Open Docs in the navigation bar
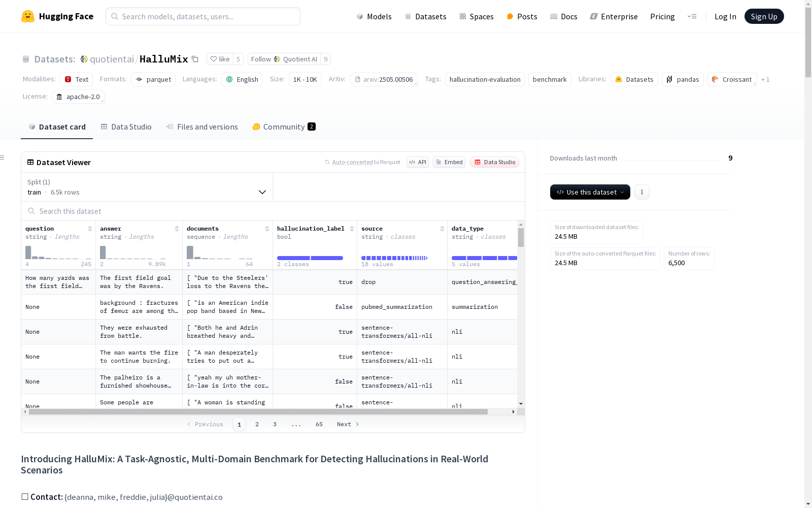The height and width of the screenshot is (508, 812). [x=564, y=16]
